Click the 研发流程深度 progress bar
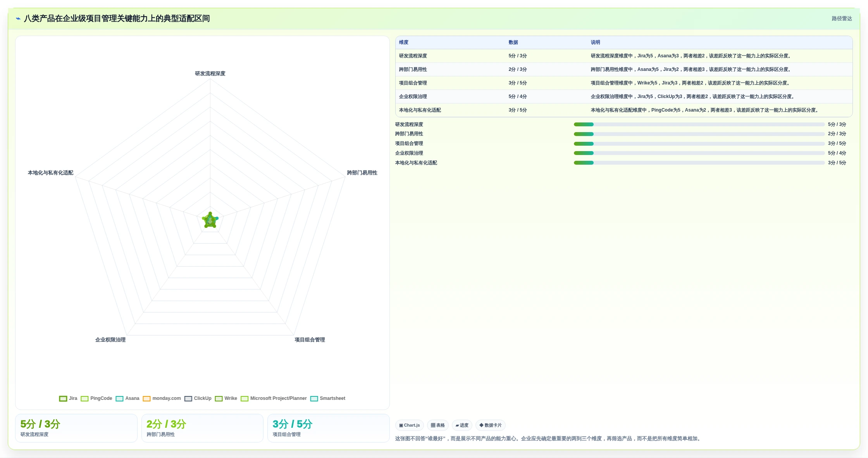This screenshot has height=458, width=868. click(699, 124)
